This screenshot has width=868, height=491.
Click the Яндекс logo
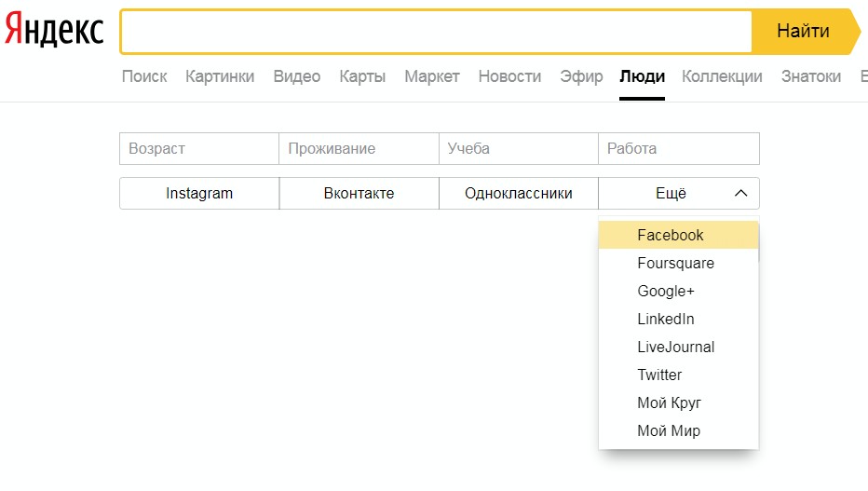point(54,30)
